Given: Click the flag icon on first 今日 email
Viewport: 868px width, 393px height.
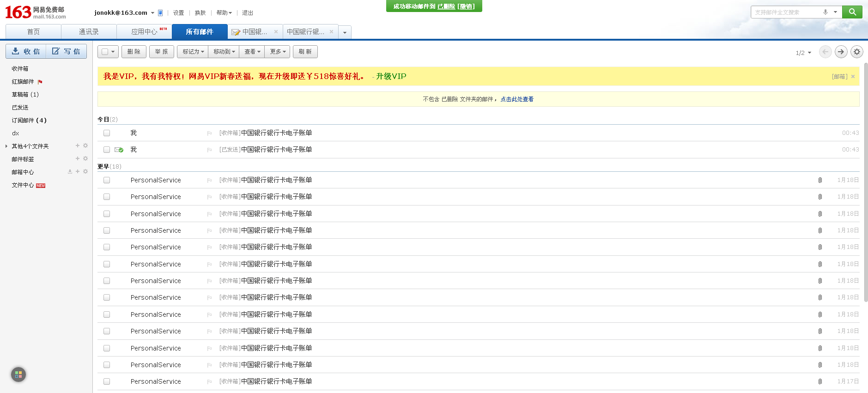Looking at the screenshot, I should coord(209,133).
